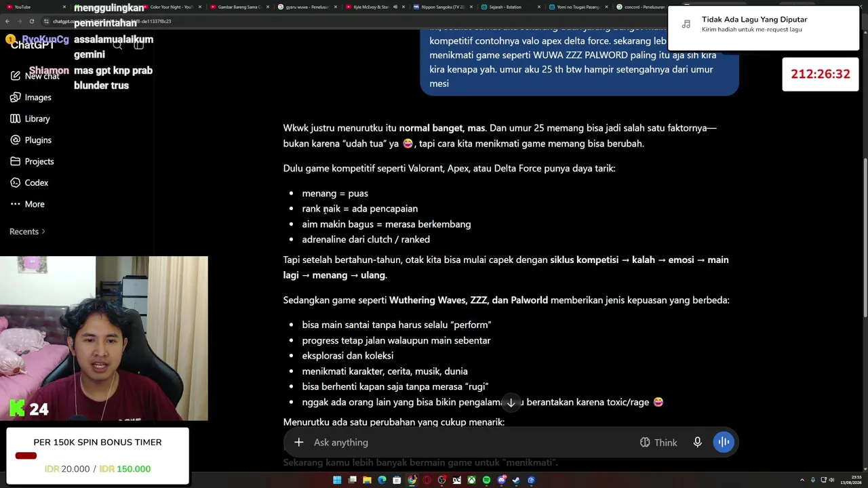The image size is (868, 488).
Task: Reload the page with the refresh icon
Action: (x=33, y=22)
